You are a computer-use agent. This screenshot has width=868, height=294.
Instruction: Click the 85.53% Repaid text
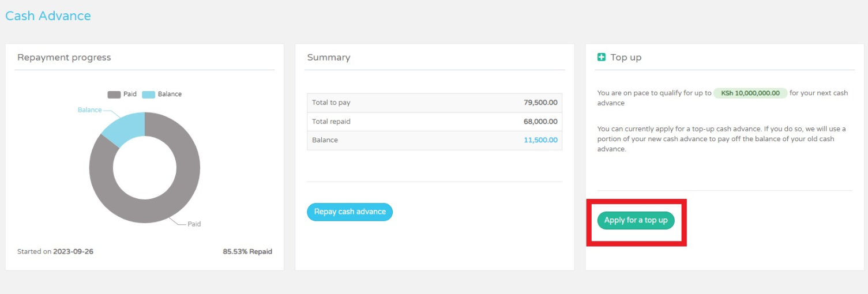247,251
